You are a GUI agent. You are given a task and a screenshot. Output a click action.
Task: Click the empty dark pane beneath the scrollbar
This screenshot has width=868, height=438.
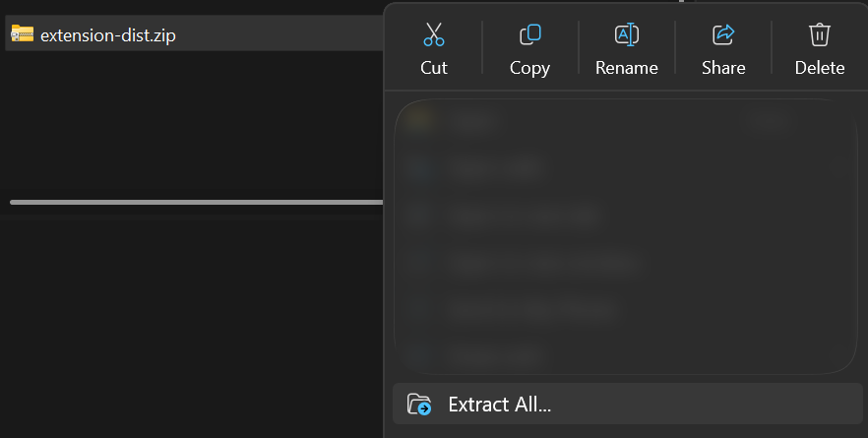[x=191, y=327]
